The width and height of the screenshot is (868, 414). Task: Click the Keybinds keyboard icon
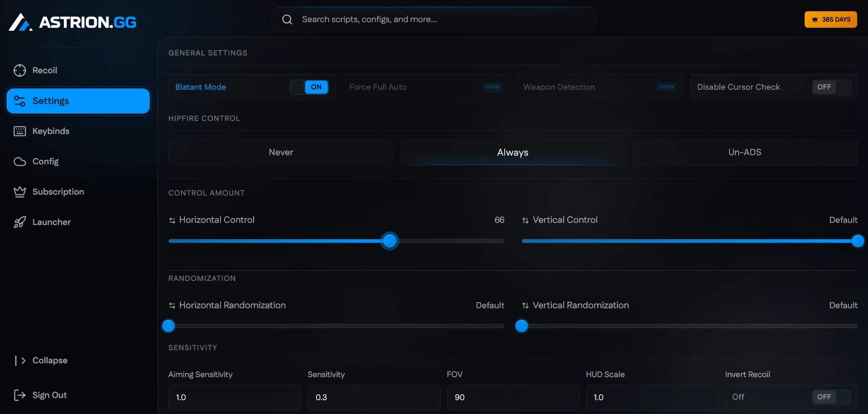click(x=20, y=131)
